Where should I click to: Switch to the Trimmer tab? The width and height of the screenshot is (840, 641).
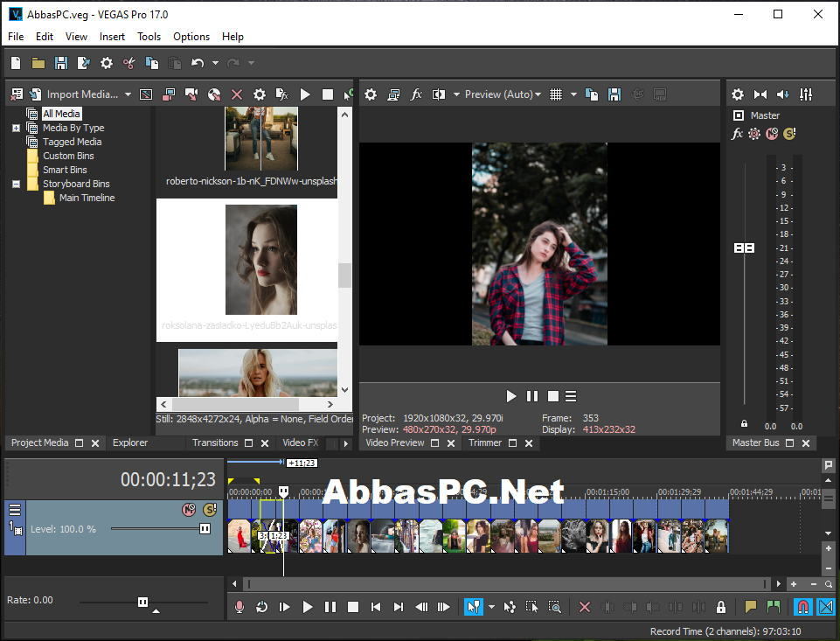(485, 442)
